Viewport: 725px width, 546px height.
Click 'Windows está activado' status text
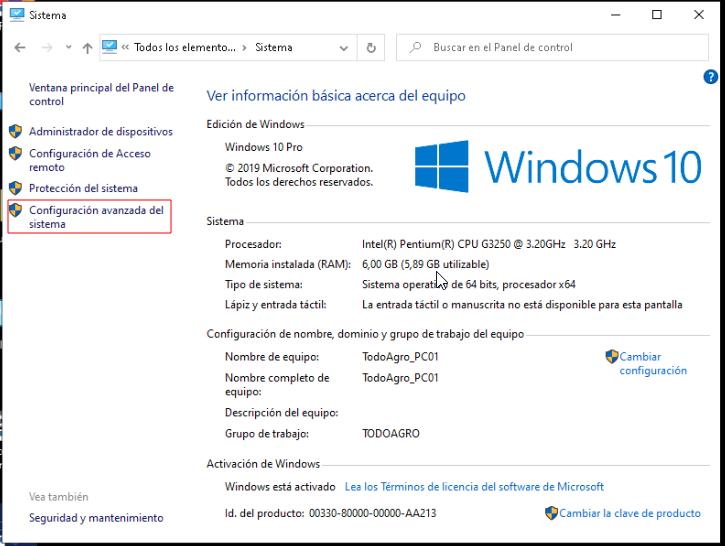[280, 487]
